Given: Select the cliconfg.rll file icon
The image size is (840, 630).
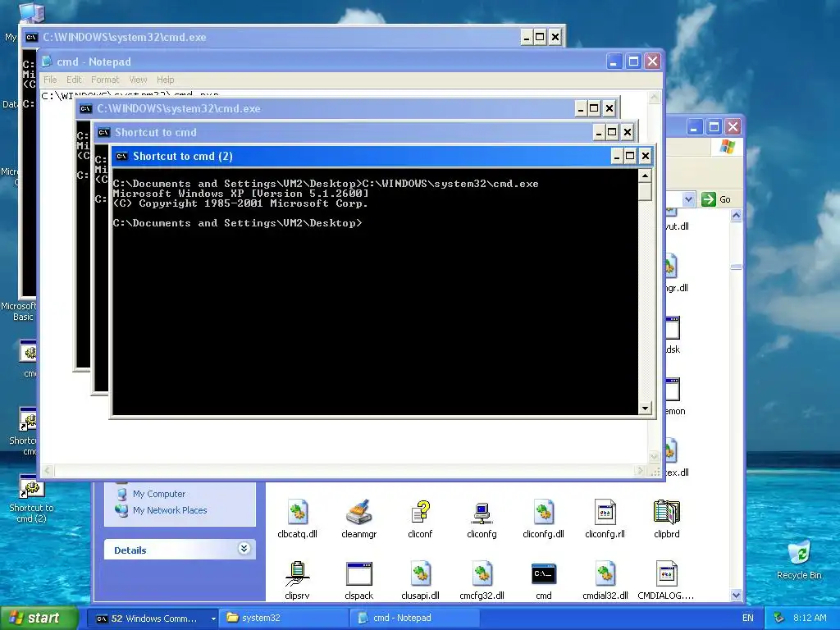Looking at the screenshot, I should click(605, 512).
